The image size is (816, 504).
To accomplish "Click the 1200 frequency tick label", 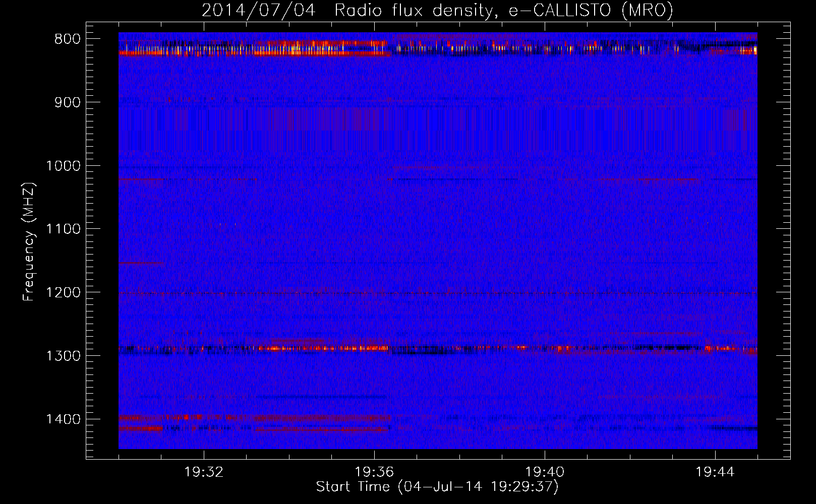I will pos(64,293).
